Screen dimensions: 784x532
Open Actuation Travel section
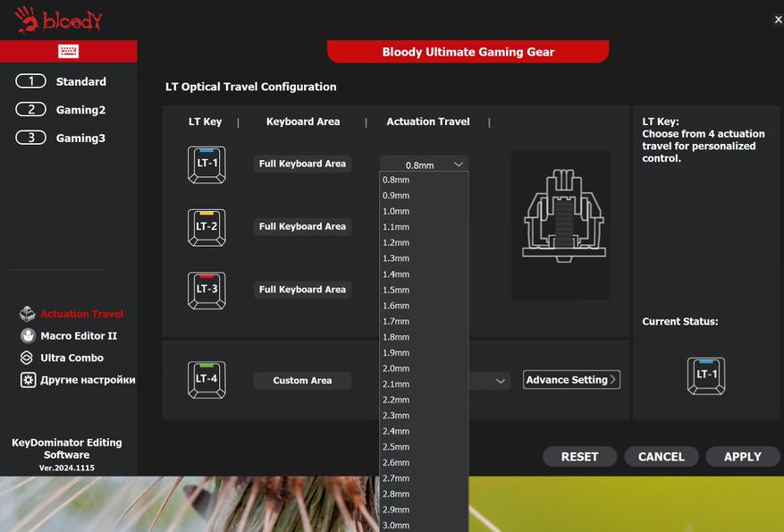tap(82, 314)
